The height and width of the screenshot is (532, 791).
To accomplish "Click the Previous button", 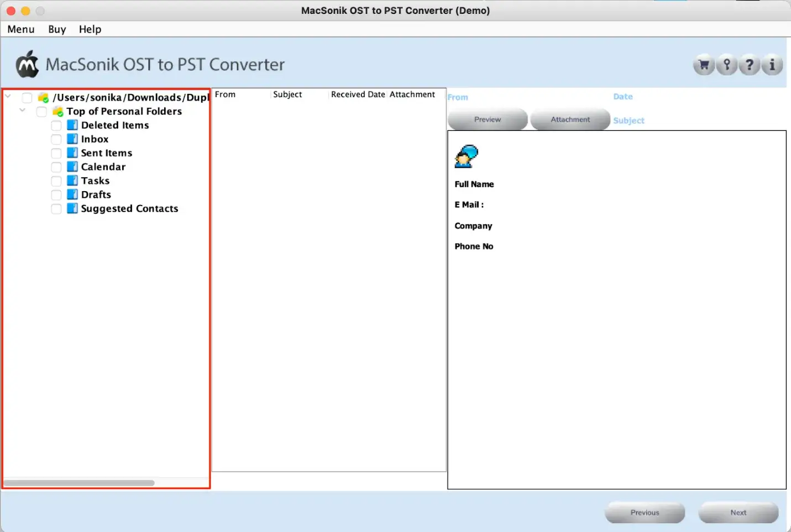I will [645, 513].
